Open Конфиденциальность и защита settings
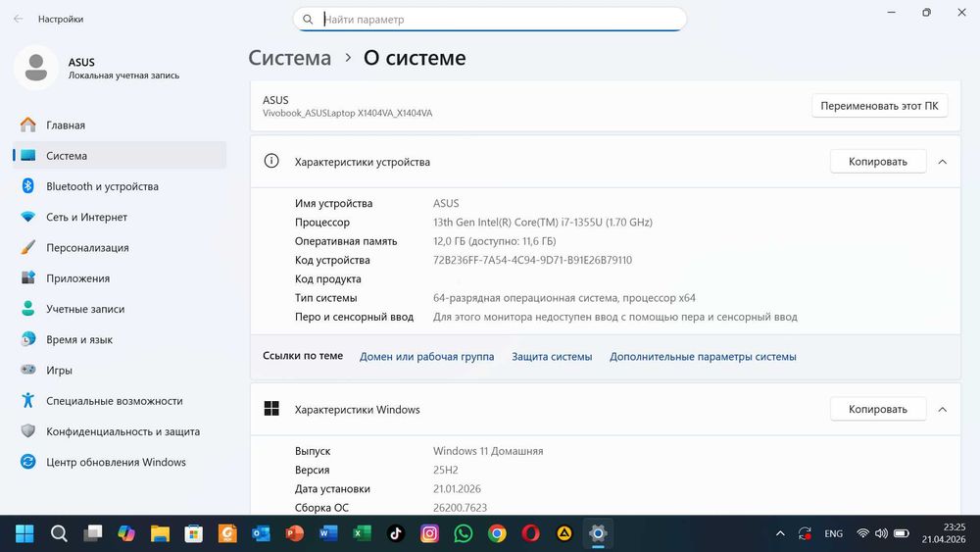This screenshot has width=980, height=552. pos(119,431)
